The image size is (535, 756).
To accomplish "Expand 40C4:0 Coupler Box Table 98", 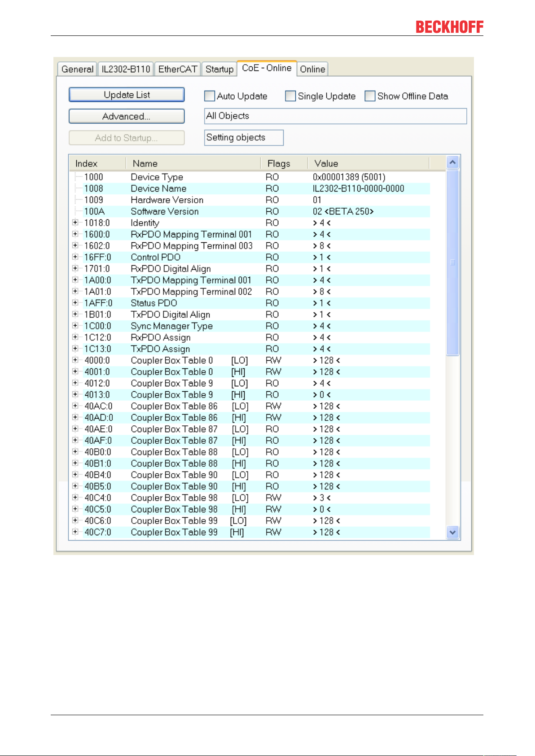I will [75, 498].
